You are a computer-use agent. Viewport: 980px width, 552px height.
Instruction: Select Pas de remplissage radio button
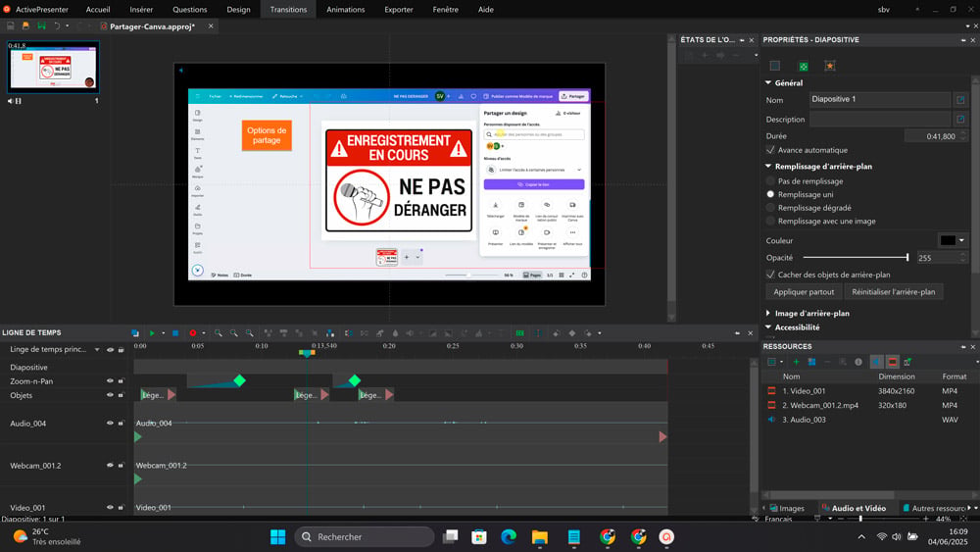[x=770, y=180]
